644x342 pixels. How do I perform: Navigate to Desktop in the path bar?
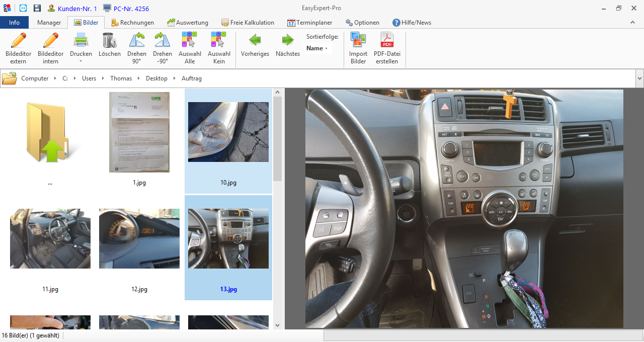pyautogui.click(x=157, y=78)
